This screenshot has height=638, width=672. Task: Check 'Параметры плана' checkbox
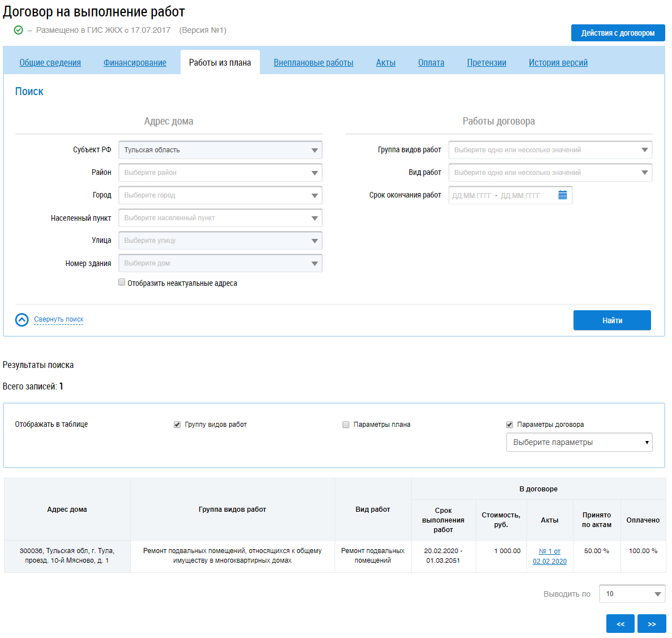(346, 425)
